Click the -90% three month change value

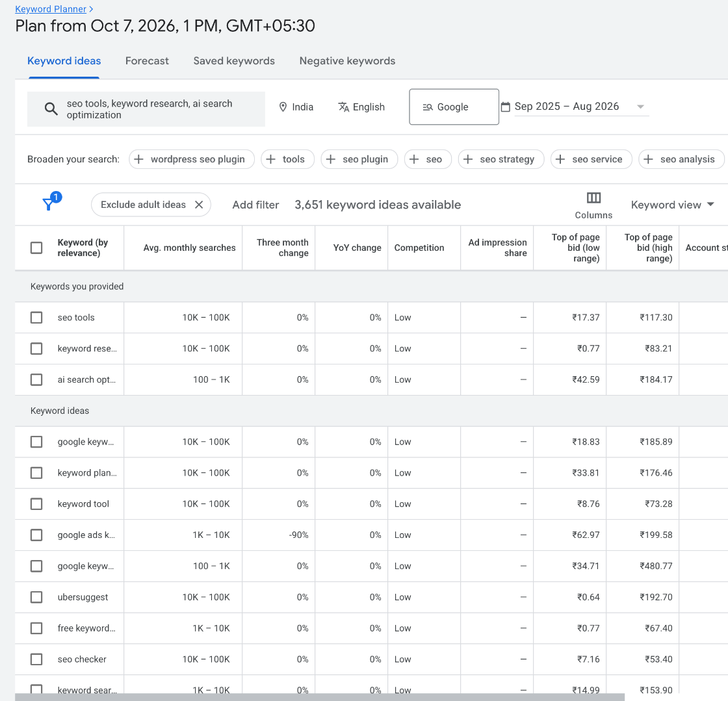298,535
